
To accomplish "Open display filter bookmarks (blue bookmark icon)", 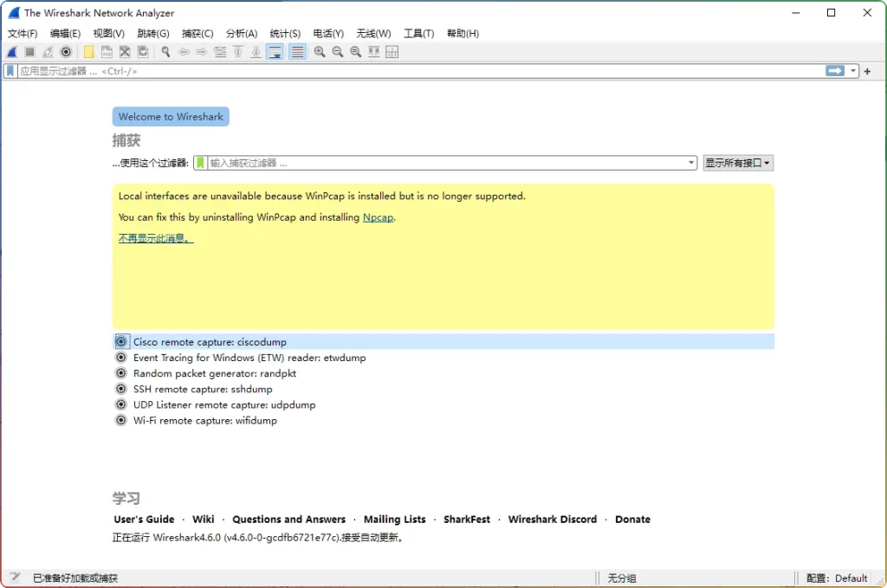I will click(10, 71).
